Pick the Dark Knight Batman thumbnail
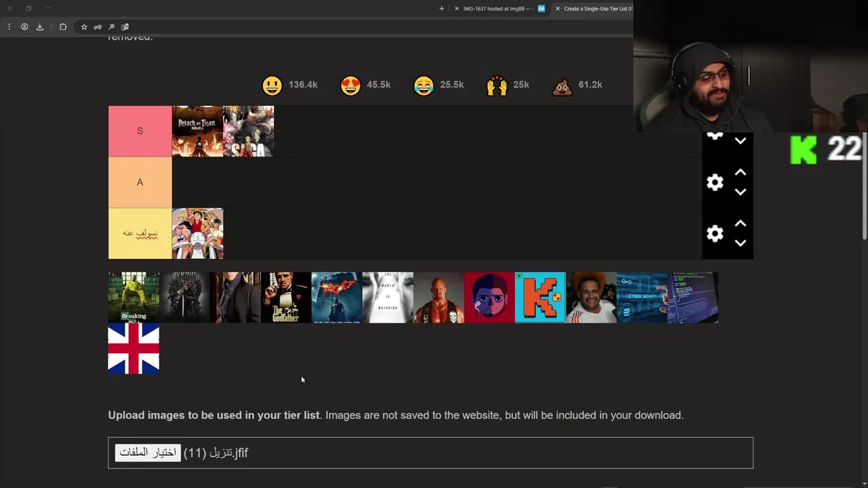 click(x=337, y=298)
